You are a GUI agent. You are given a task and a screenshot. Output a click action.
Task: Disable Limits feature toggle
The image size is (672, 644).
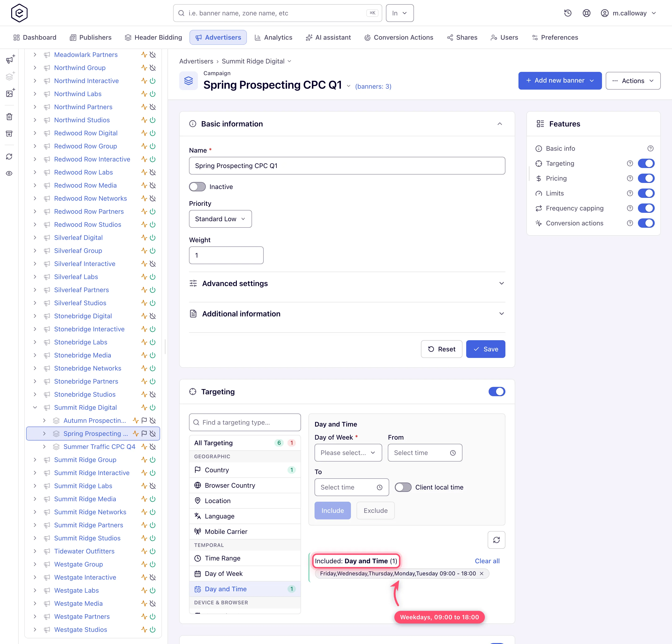point(646,193)
